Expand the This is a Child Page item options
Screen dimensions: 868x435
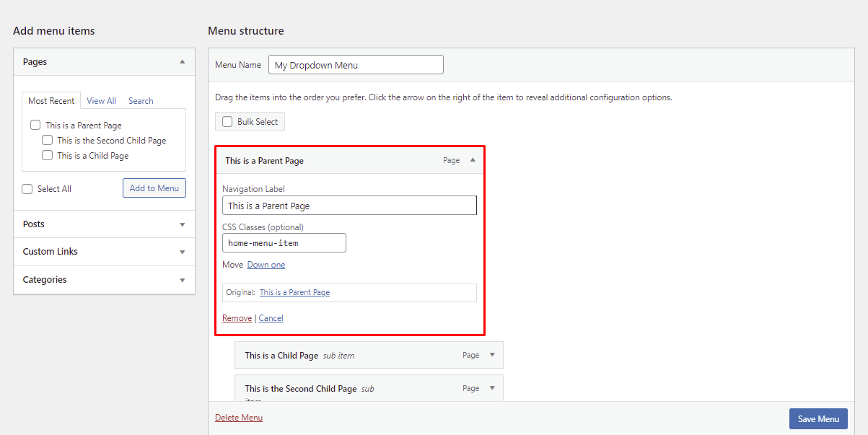click(x=493, y=355)
